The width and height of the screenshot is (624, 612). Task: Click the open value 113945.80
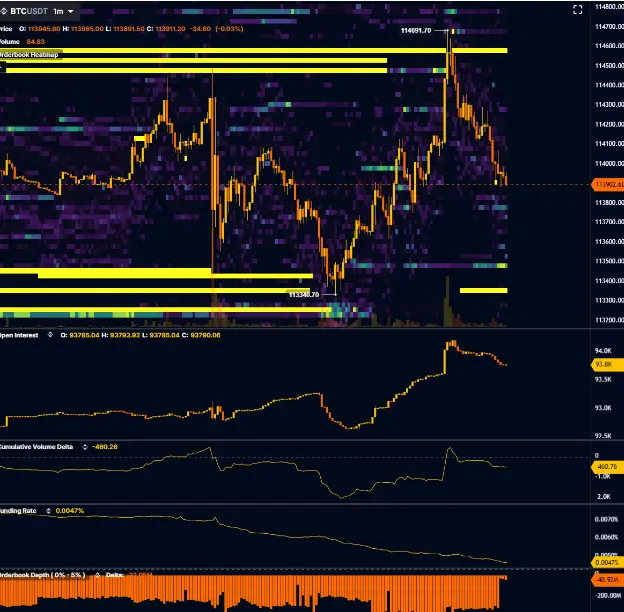coord(44,29)
